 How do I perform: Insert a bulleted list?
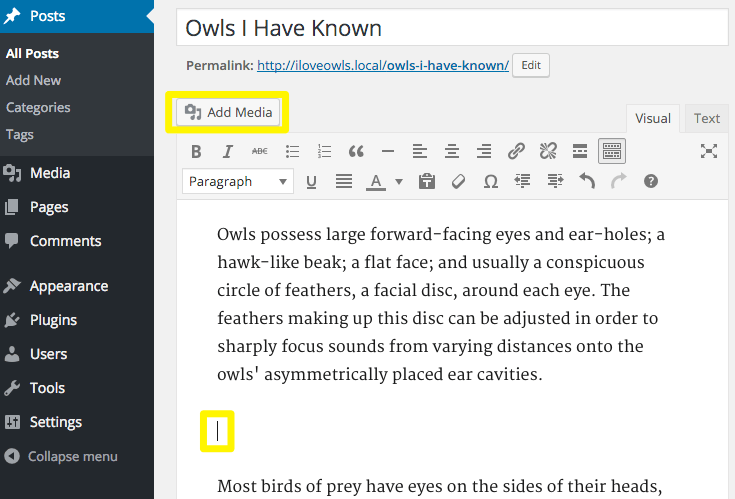pos(292,151)
